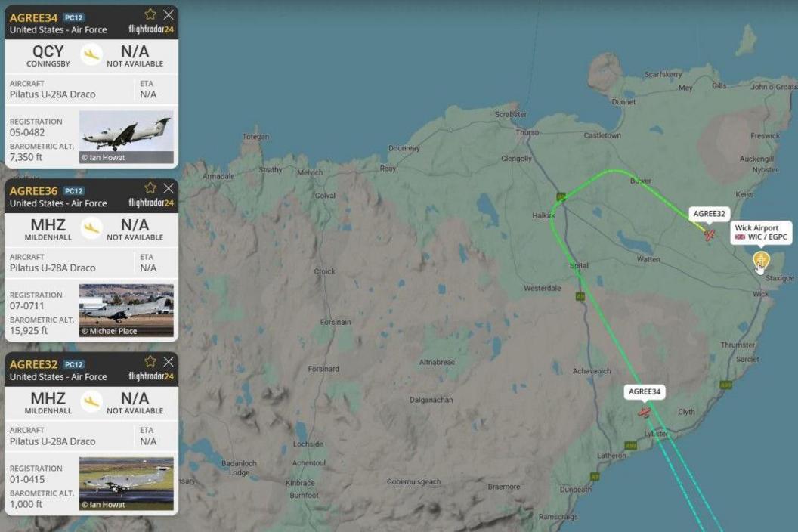
Task: Select the AGREE32 aircraft icon on map
Action: (x=709, y=235)
